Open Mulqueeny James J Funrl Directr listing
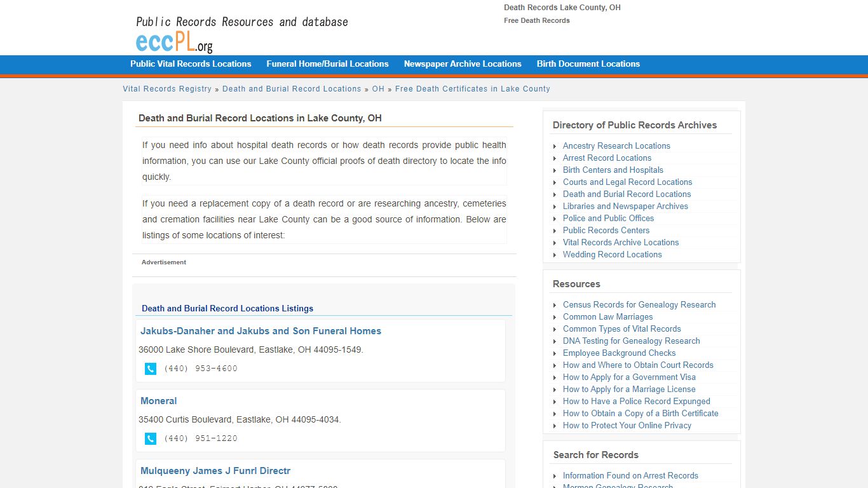The image size is (868, 488). pyautogui.click(x=215, y=471)
